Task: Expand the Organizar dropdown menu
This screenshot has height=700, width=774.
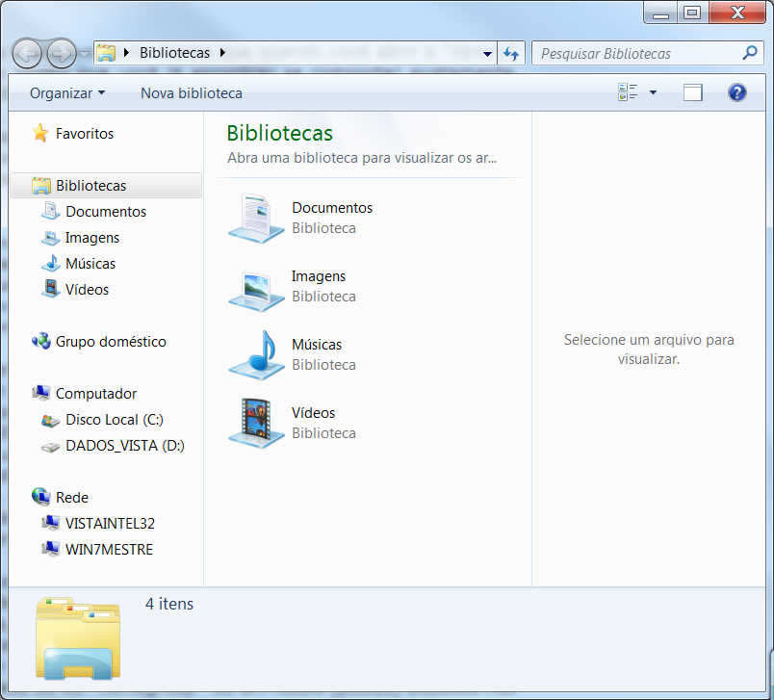Action: (67, 93)
